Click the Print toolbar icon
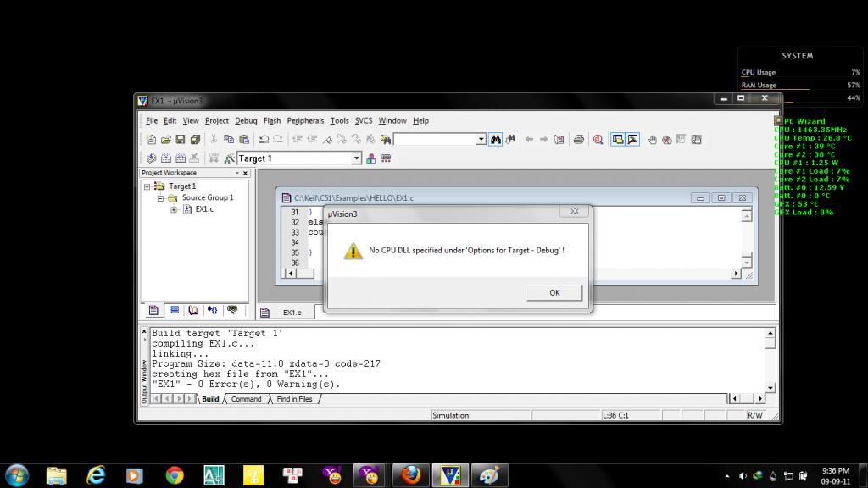 (578, 140)
